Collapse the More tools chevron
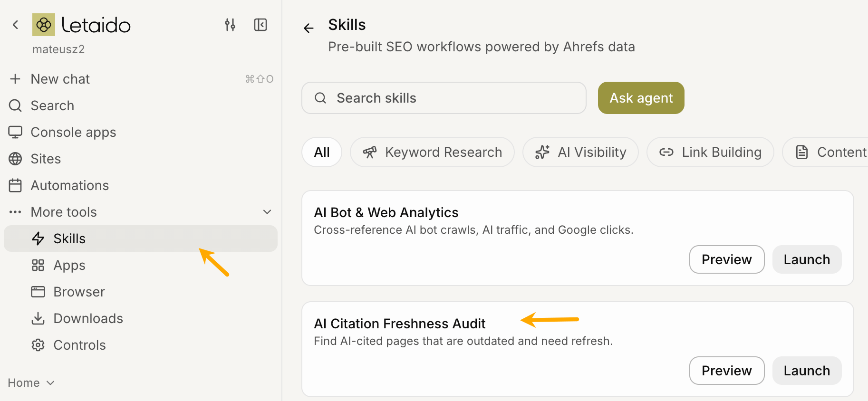The width and height of the screenshot is (868, 401). pyautogui.click(x=267, y=212)
